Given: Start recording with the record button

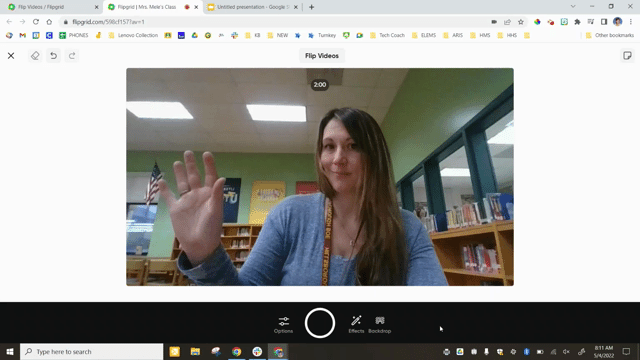Looking at the screenshot, I should [x=320, y=323].
